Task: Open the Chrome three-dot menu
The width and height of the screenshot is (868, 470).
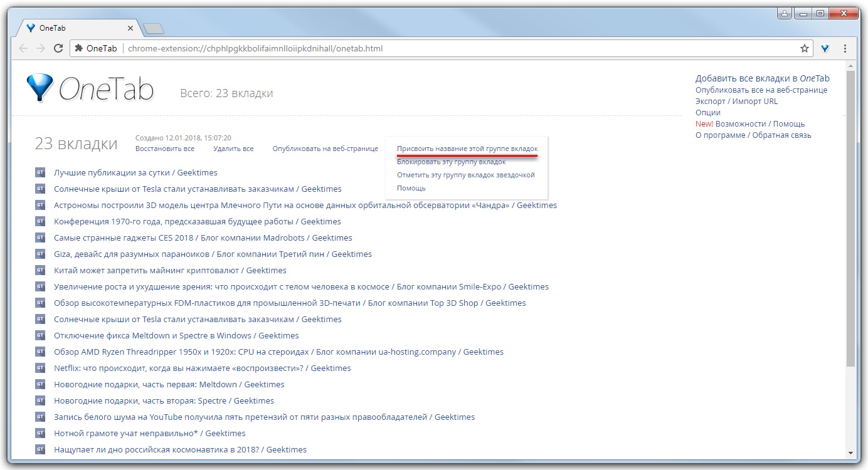Action: tap(845, 48)
